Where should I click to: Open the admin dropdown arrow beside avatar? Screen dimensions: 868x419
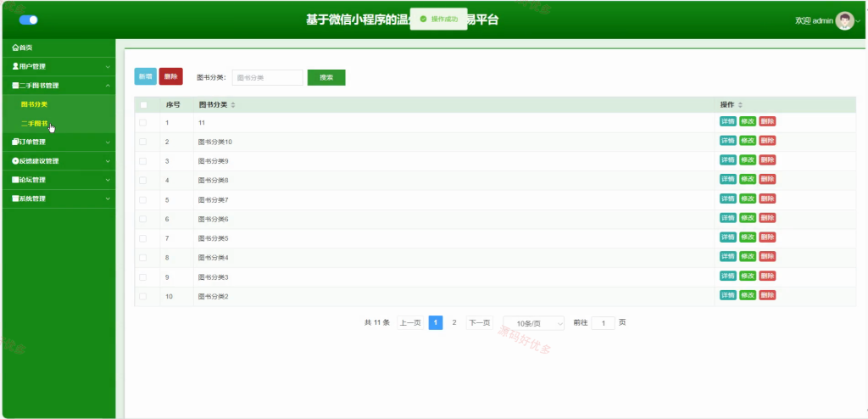858,20
